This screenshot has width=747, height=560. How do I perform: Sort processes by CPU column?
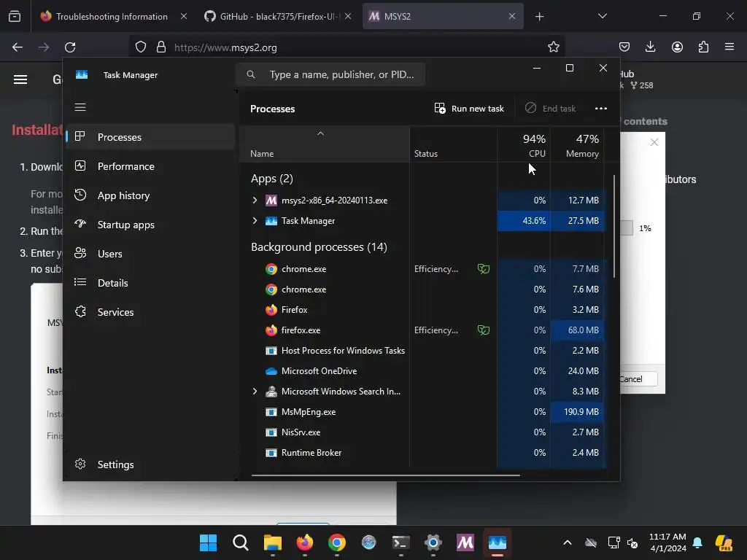click(x=524, y=145)
